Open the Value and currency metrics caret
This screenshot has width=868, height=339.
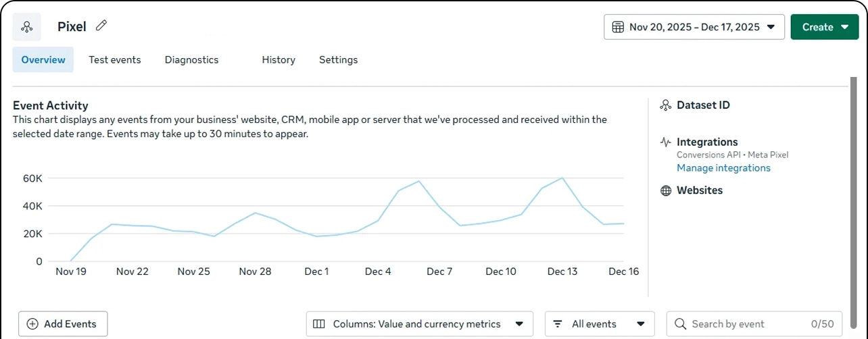(x=519, y=324)
